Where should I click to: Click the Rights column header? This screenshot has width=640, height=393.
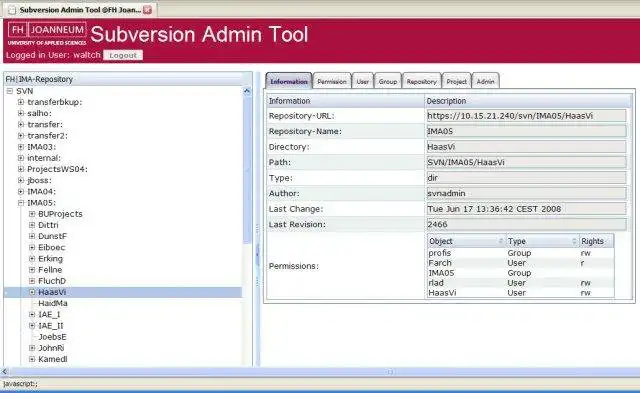pyautogui.click(x=596, y=241)
